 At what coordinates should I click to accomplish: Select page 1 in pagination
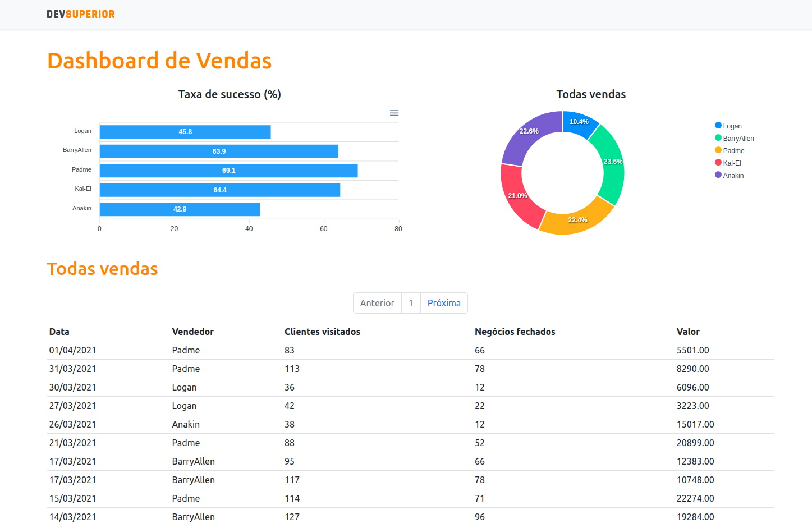point(411,303)
